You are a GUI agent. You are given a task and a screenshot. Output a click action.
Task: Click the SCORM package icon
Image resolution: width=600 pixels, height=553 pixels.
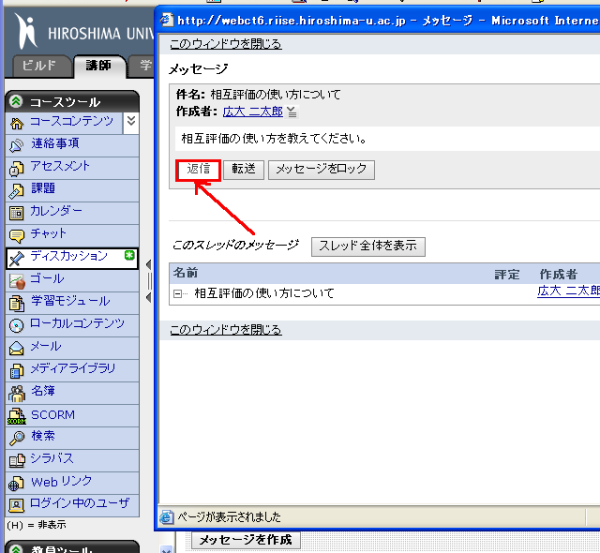tap(16, 416)
